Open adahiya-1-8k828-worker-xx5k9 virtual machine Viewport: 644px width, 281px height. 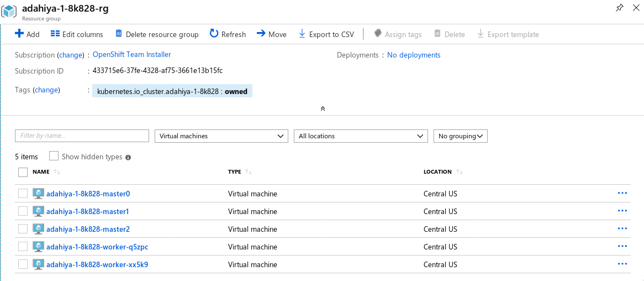pyautogui.click(x=97, y=264)
